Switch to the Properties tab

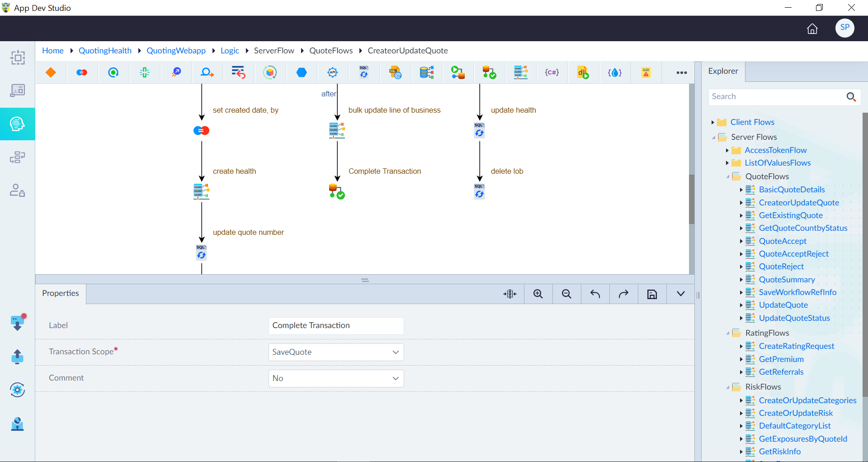pos(61,294)
